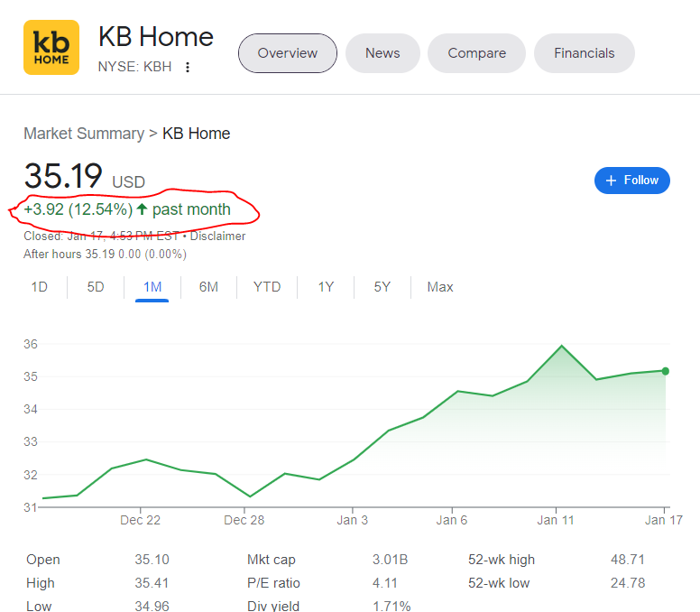Image resolution: width=700 pixels, height=612 pixels.
Task: Click the Jan 6 axis label
Action: 452,520
